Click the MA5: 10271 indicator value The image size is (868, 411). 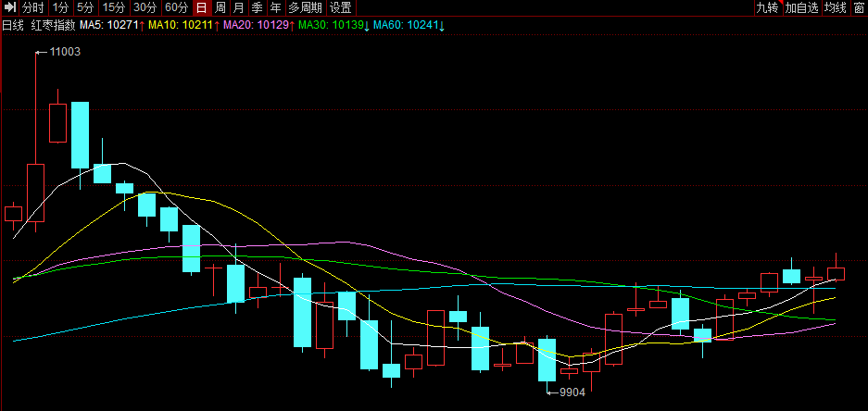click(x=112, y=25)
